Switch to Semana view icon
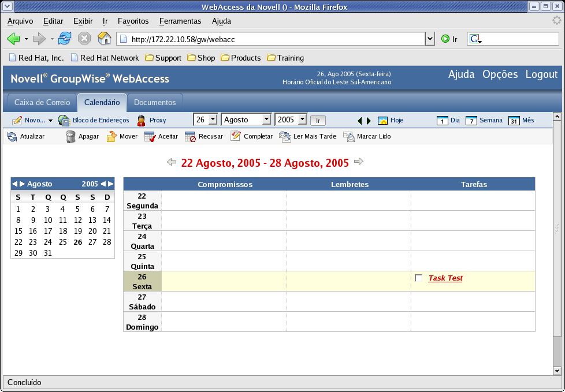This screenshot has height=392, width=565. (x=471, y=121)
